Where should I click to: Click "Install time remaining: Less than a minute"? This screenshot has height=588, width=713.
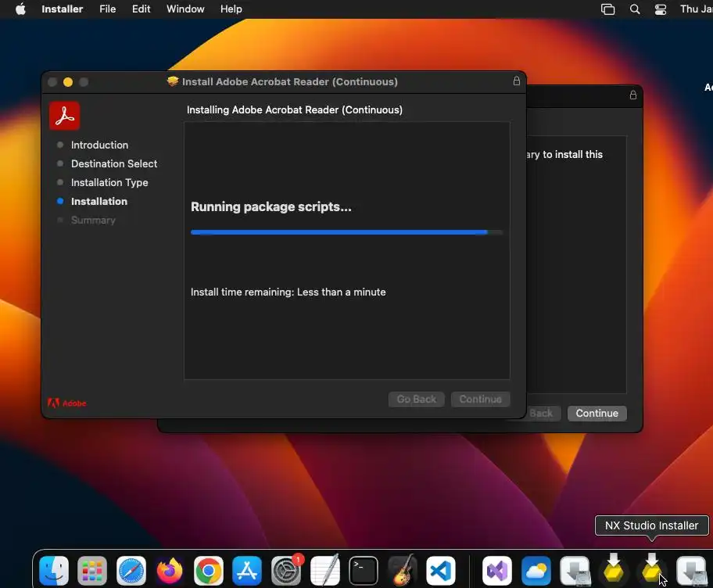[288, 292]
